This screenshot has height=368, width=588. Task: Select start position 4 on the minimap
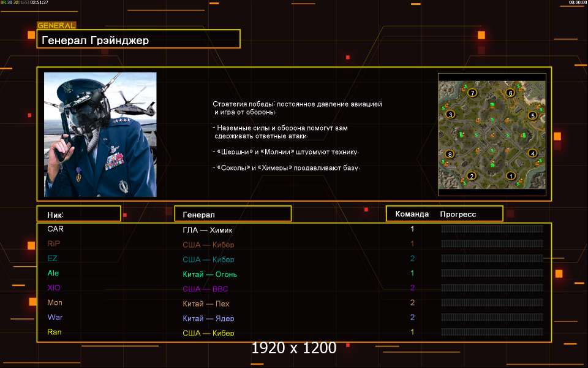point(532,153)
